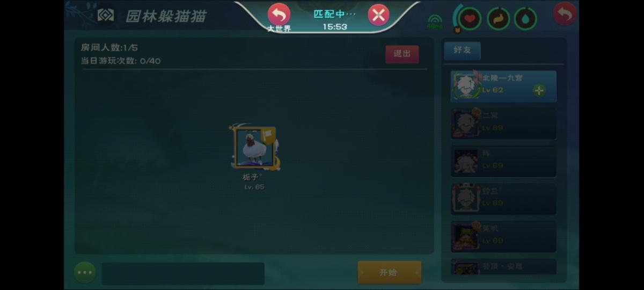Invite 北陵—九宫 with the green plus icon
Image resolution: width=644 pixels, height=290 pixels.
[x=539, y=91]
